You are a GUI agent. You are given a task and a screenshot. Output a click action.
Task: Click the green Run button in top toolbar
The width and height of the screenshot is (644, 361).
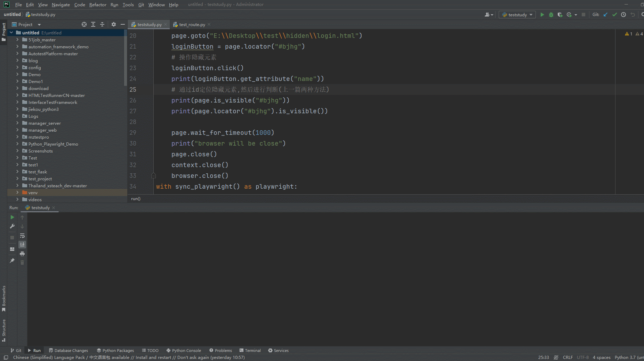[x=542, y=15]
